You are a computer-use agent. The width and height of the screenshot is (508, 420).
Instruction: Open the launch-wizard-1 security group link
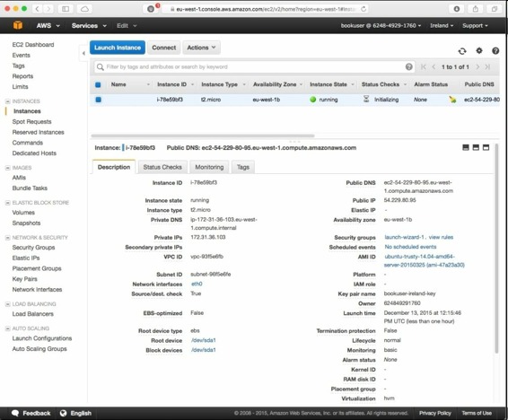click(404, 237)
